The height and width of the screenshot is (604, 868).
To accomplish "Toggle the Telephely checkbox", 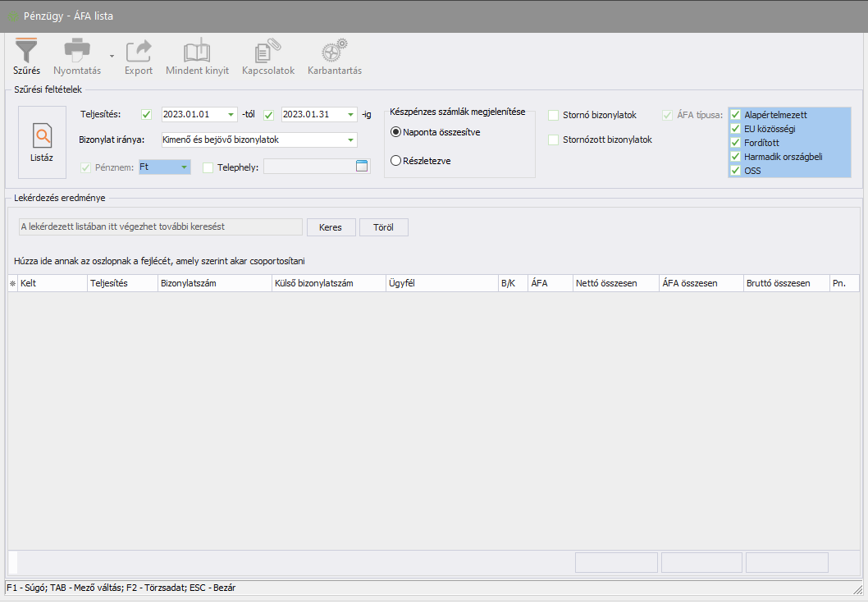I will tap(208, 167).
